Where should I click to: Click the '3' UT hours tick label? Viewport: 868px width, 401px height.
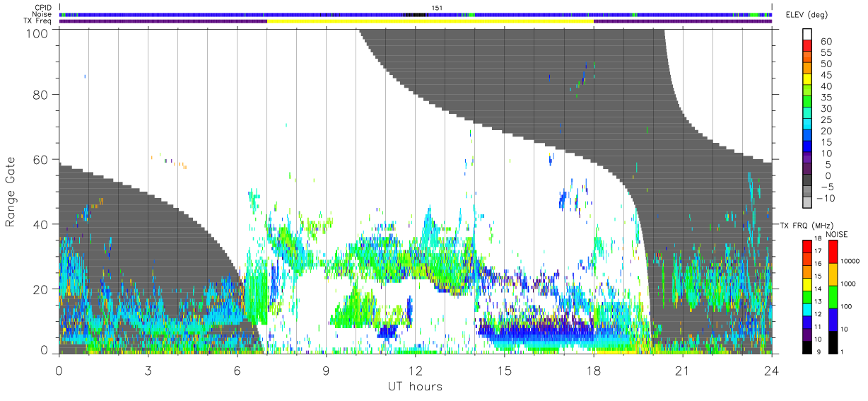[148, 371]
